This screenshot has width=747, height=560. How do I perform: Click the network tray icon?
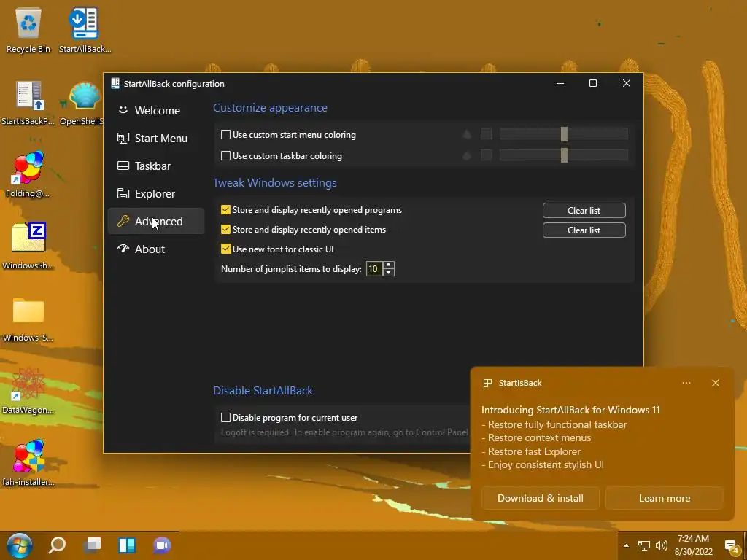pyautogui.click(x=643, y=545)
